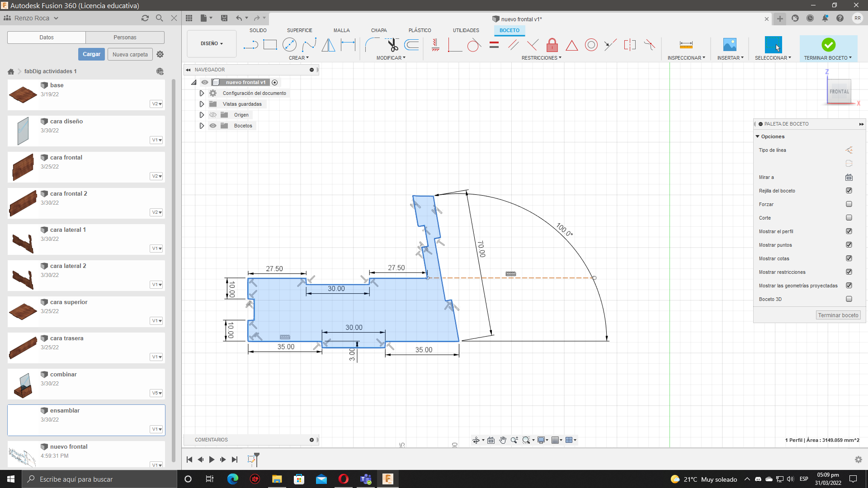Select the Trim scissors tool

point(392,45)
